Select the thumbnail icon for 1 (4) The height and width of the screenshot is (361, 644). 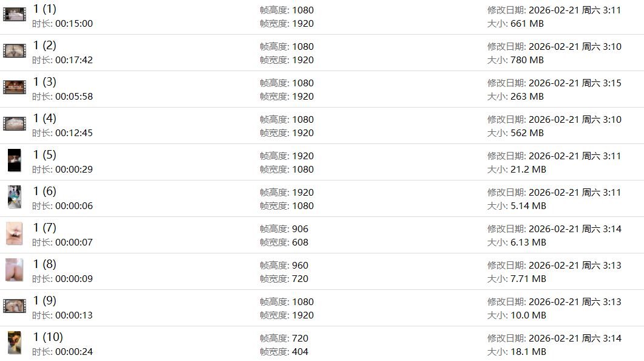tap(15, 124)
